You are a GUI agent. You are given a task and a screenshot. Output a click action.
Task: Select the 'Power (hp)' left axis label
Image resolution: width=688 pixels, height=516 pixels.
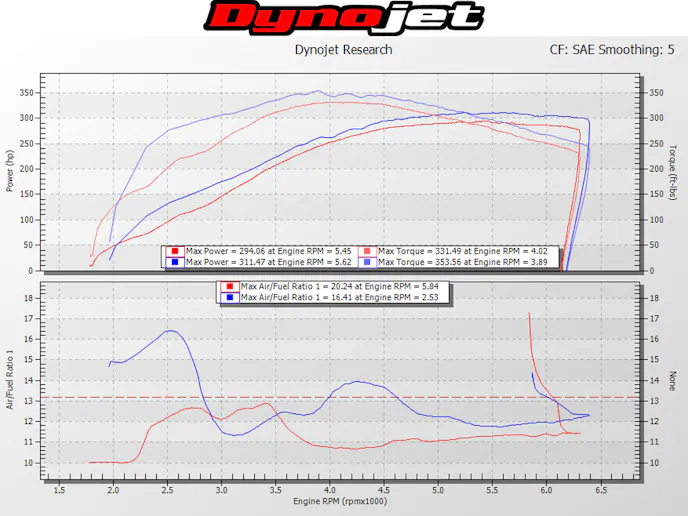click(x=10, y=171)
